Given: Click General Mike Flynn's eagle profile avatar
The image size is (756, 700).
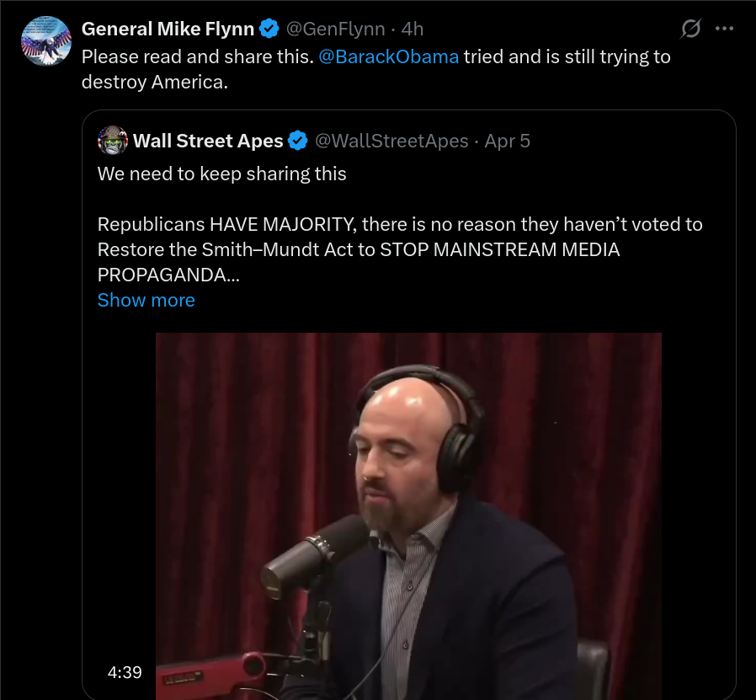Looking at the screenshot, I should [x=46, y=41].
